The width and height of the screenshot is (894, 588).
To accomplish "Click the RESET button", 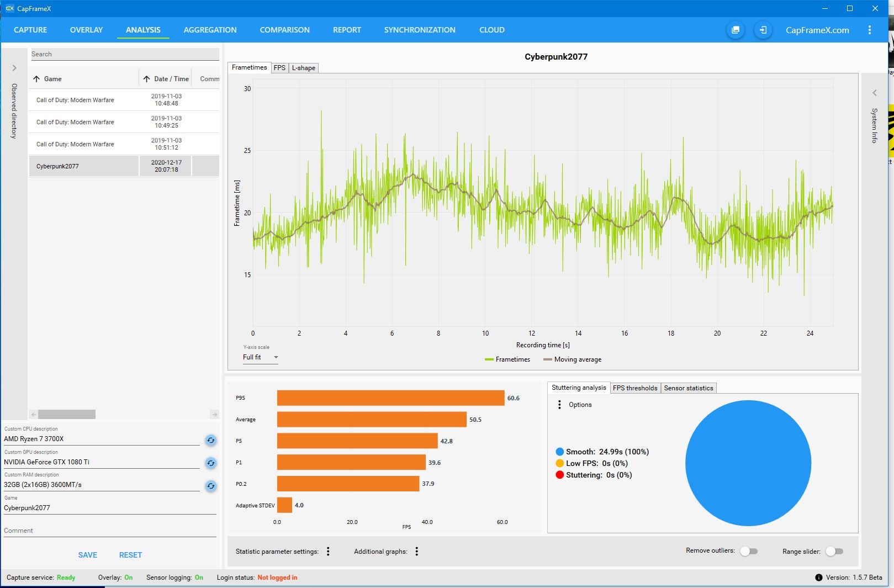I will tap(130, 555).
